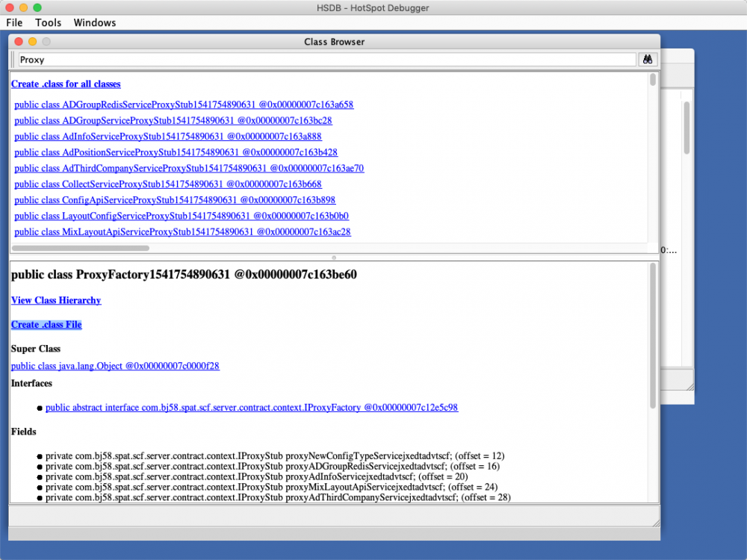This screenshot has width=747, height=560.
Task: Click the proxyAdThirdCompanyServicejxedtadvtscf field text
Action: tap(278, 497)
